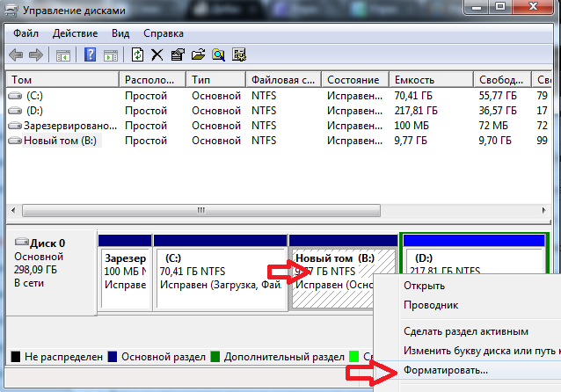Click the magnifier search toolbar icon

point(216,54)
